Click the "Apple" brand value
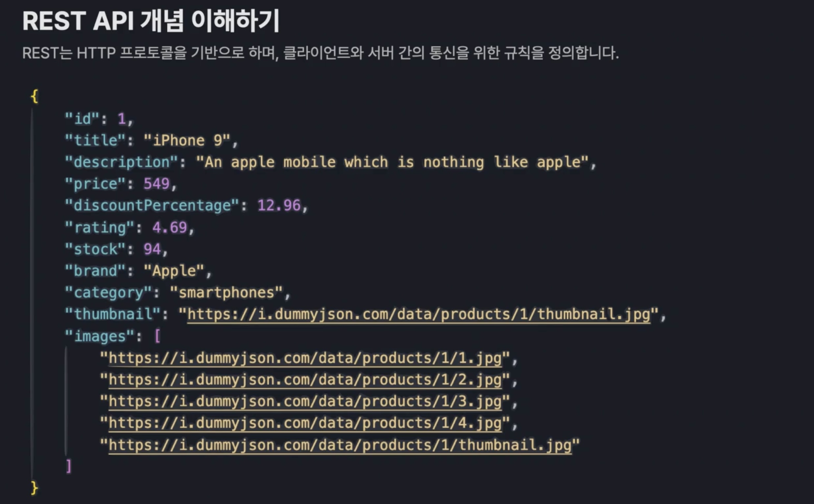 [x=174, y=271]
